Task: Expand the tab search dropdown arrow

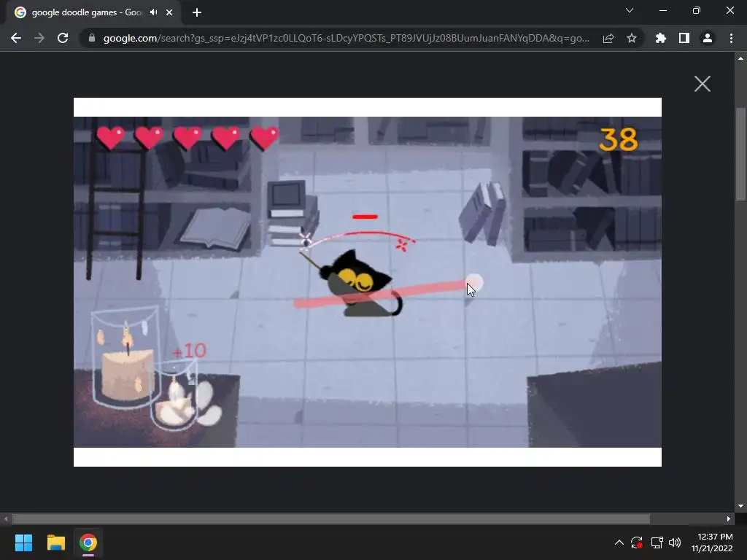Action: [x=630, y=10]
